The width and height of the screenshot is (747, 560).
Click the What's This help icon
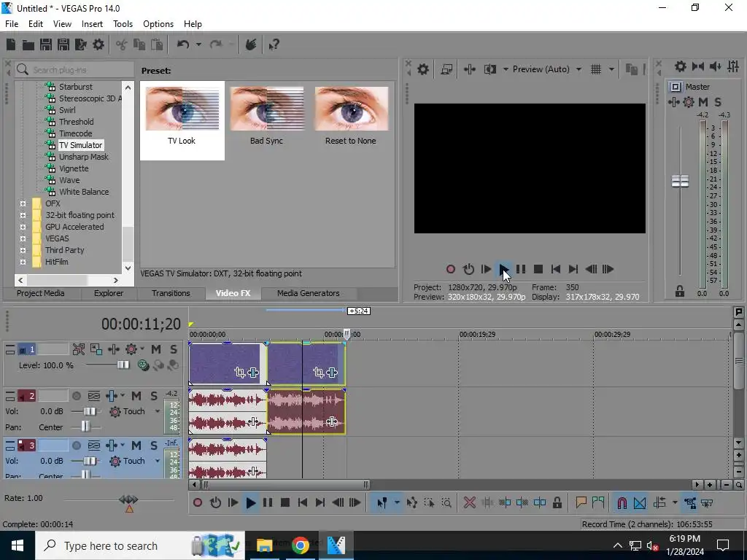[x=274, y=44]
